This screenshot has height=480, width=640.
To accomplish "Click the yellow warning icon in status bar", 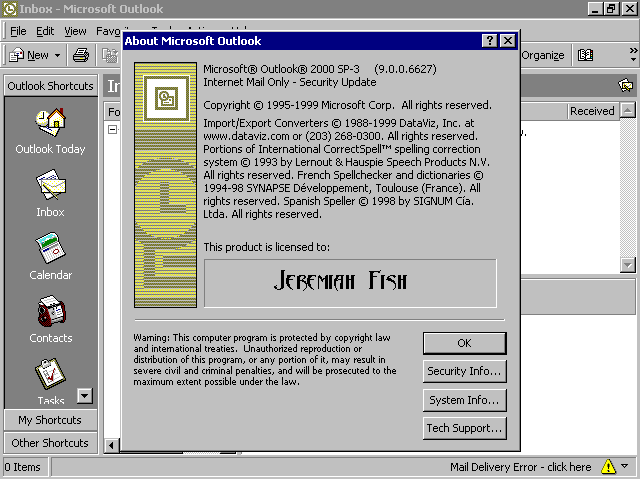I will (x=608, y=467).
